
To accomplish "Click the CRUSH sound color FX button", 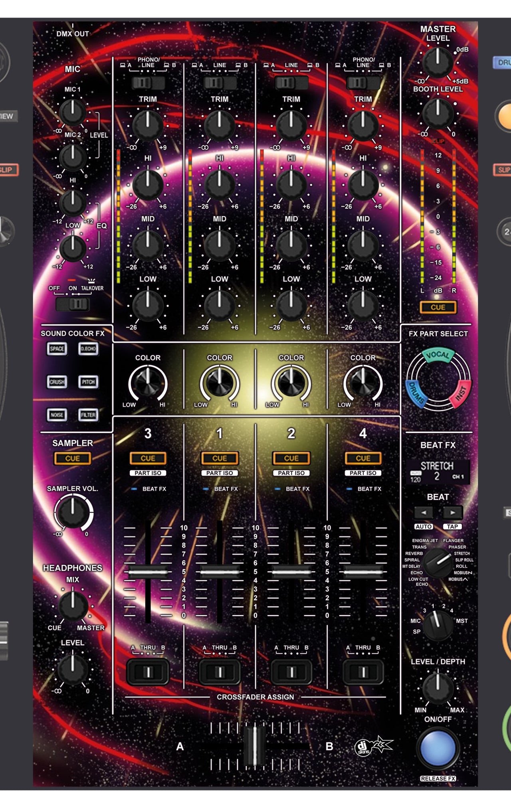I will coord(57,382).
